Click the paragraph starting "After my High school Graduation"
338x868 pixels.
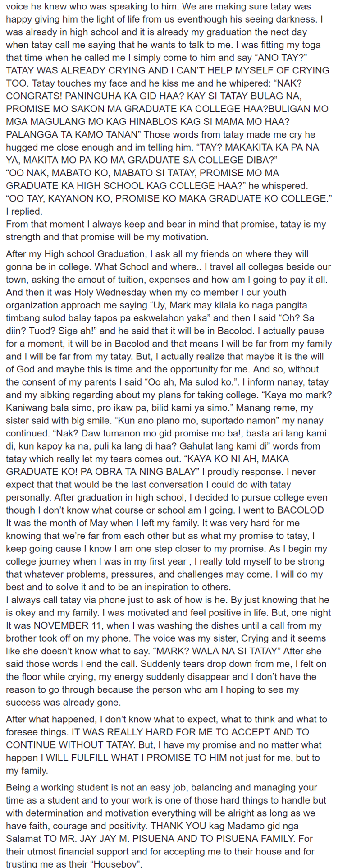[169, 420]
